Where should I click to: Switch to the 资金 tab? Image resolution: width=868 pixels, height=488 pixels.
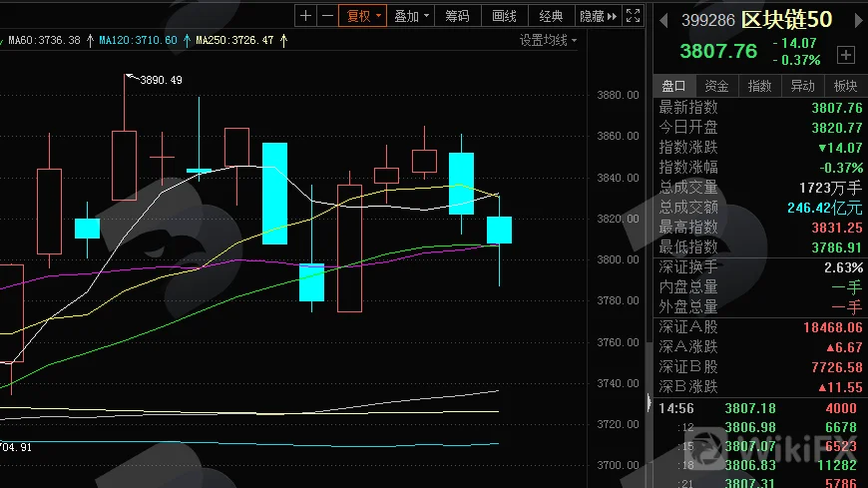tap(716, 86)
